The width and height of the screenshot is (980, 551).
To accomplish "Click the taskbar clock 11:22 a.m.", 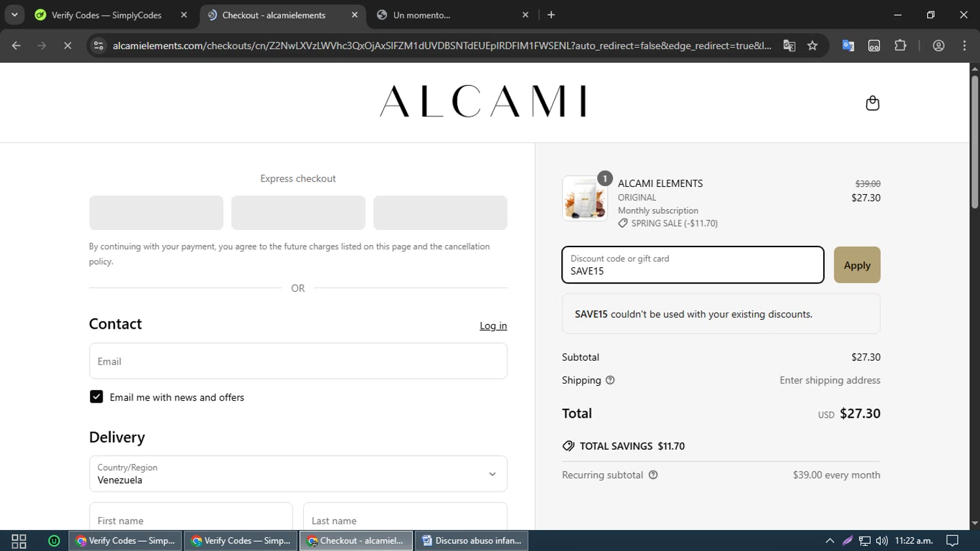I will (x=913, y=541).
